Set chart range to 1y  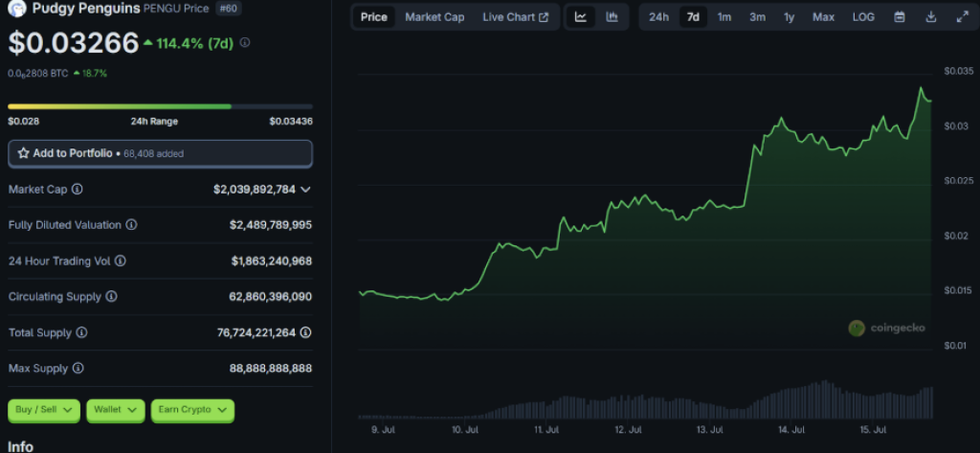[790, 17]
